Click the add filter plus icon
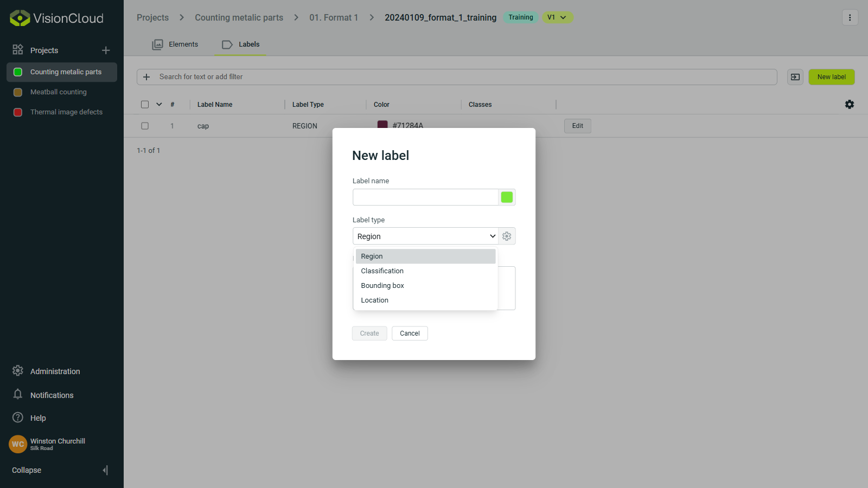This screenshot has width=868, height=488. (146, 77)
